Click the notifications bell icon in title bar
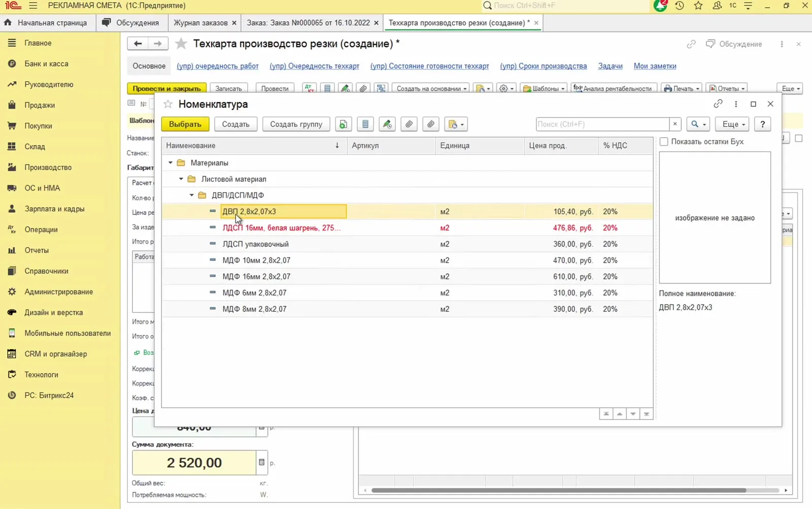Viewport: 812px width, 509px height. [x=660, y=6]
